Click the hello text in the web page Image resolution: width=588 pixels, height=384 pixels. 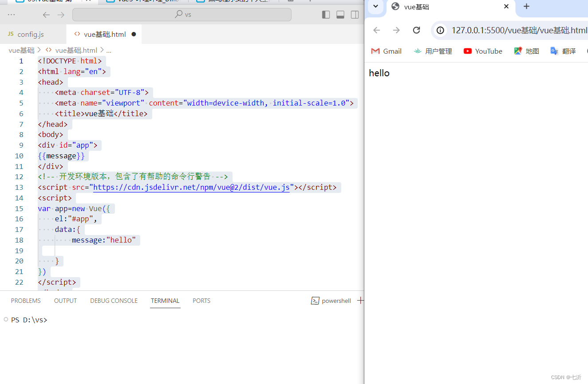(379, 73)
